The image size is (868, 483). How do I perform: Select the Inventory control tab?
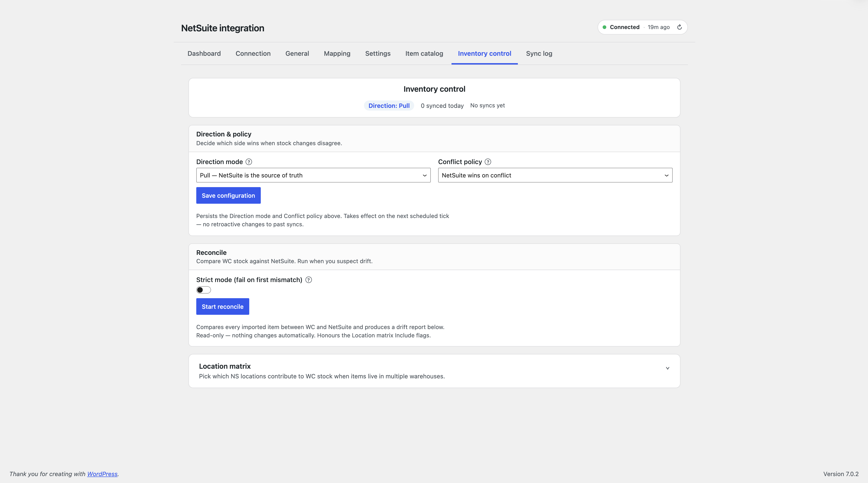click(x=484, y=54)
